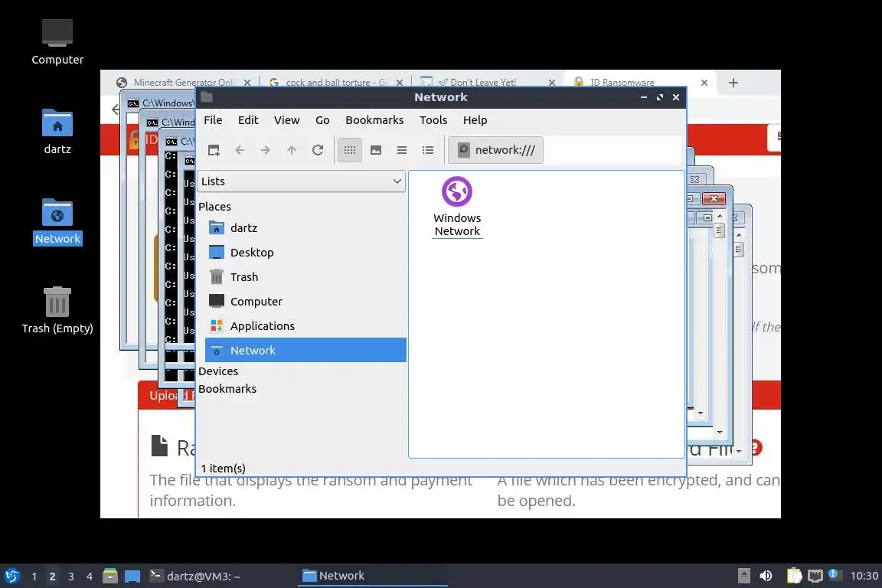Open the Help menu

(475, 120)
